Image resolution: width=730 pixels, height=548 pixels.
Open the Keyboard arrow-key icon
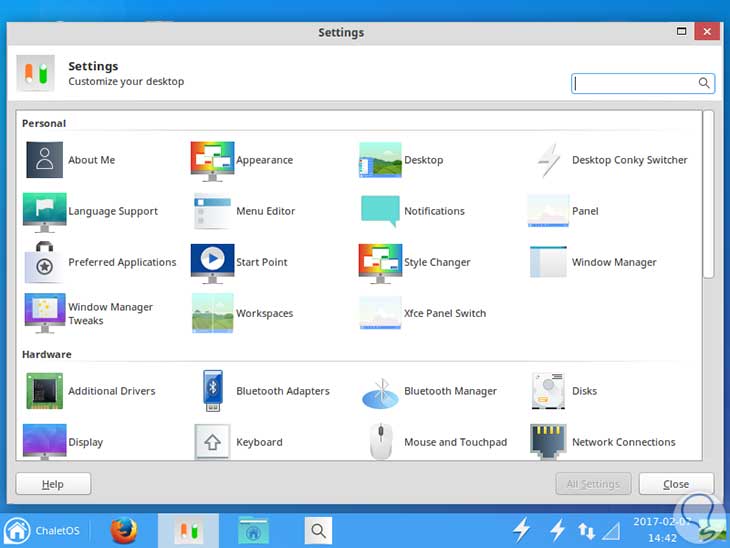click(212, 441)
